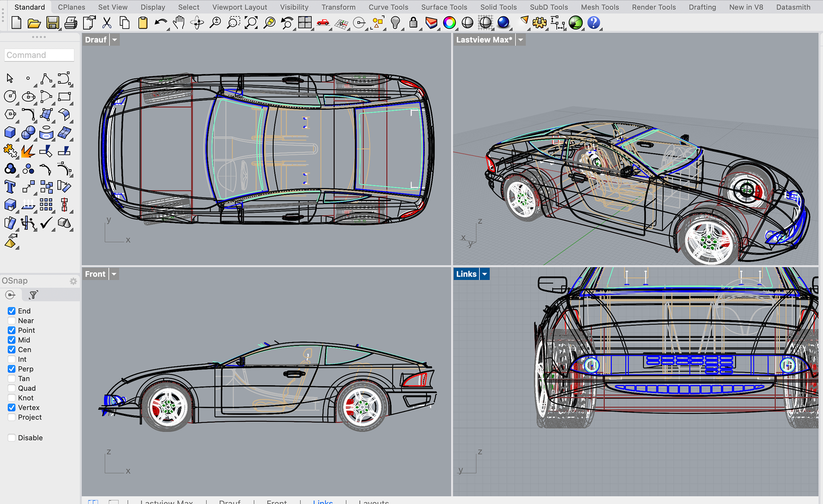
Task: Select the Box solid tool
Action: point(10,133)
